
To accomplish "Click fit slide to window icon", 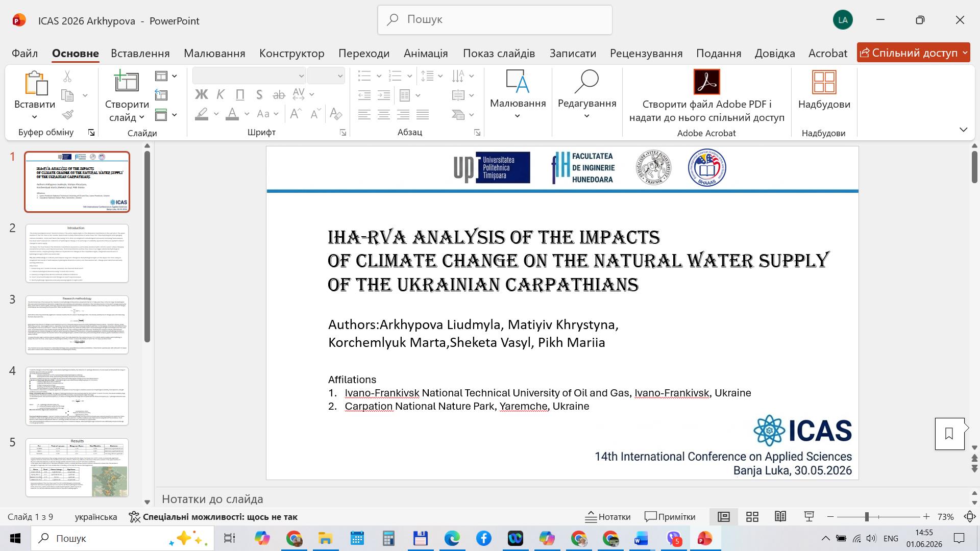I will click(970, 517).
